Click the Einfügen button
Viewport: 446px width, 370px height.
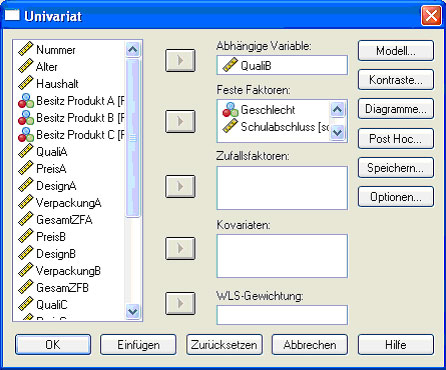(138, 345)
